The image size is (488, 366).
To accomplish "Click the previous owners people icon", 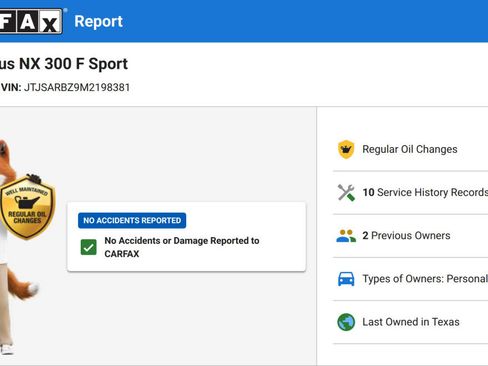I will tap(346, 236).
